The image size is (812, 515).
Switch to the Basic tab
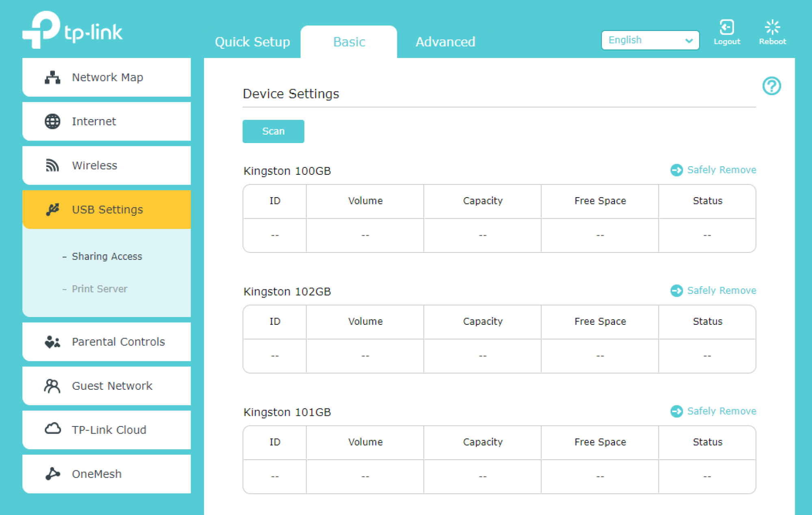tap(349, 42)
